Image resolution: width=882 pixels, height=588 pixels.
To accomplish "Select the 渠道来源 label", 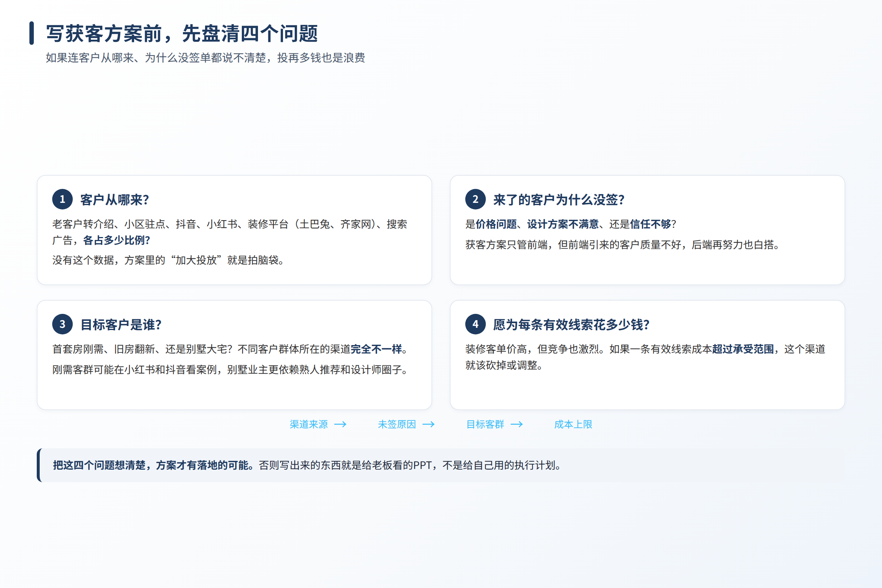I will tap(309, 424).
